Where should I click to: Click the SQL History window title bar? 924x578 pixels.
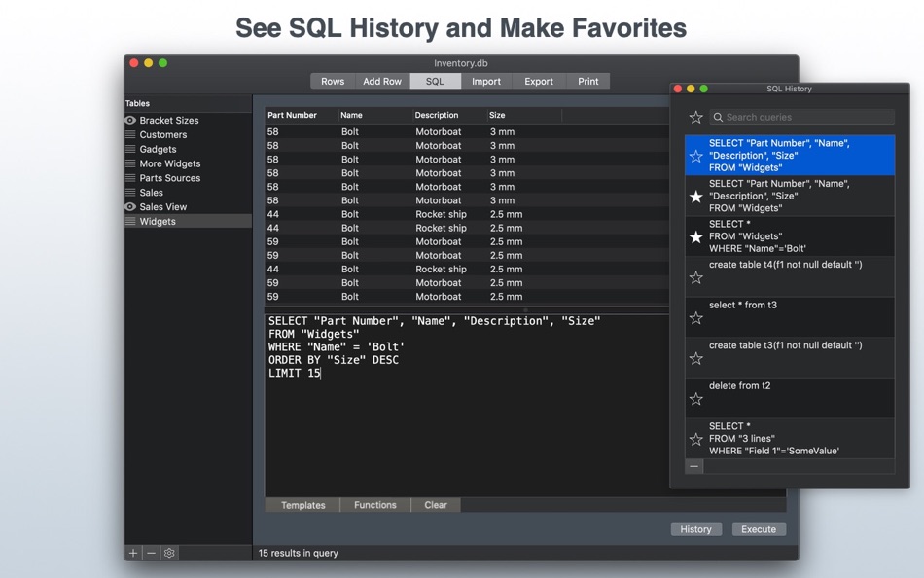789,89
